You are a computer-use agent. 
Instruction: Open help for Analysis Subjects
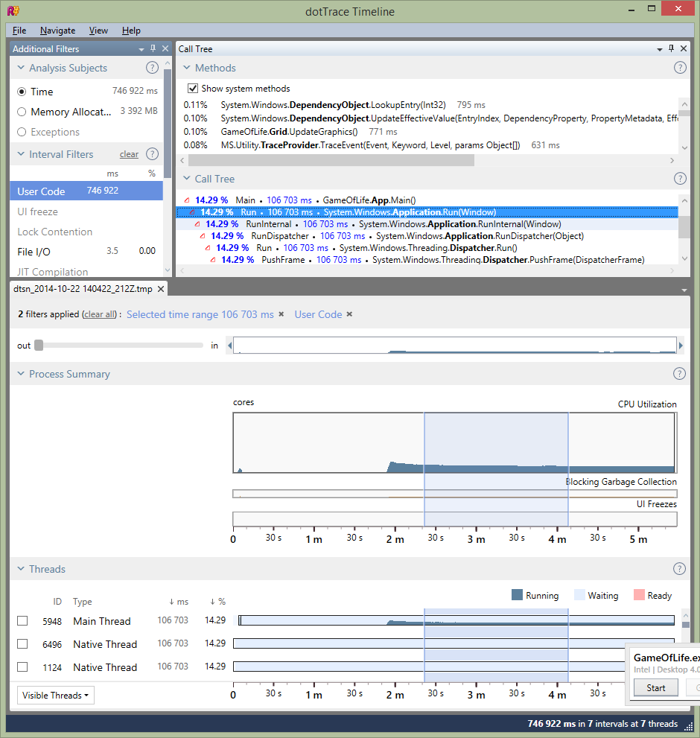[x=152, y=68]
